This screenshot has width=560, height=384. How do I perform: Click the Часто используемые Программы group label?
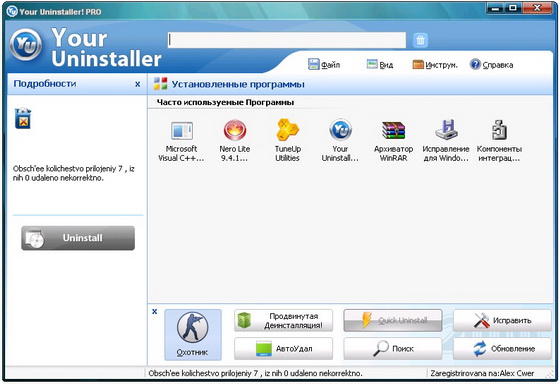[x=225, y=103]
